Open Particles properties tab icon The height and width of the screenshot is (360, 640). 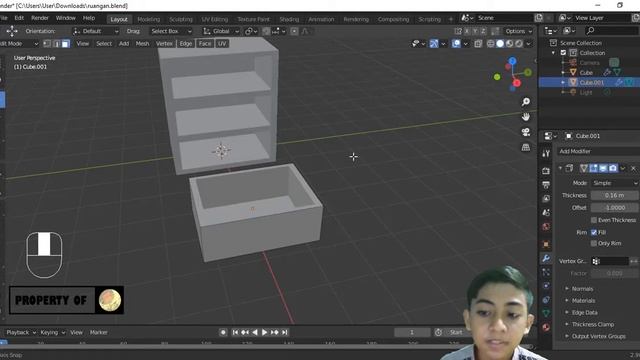pos(546,272)
